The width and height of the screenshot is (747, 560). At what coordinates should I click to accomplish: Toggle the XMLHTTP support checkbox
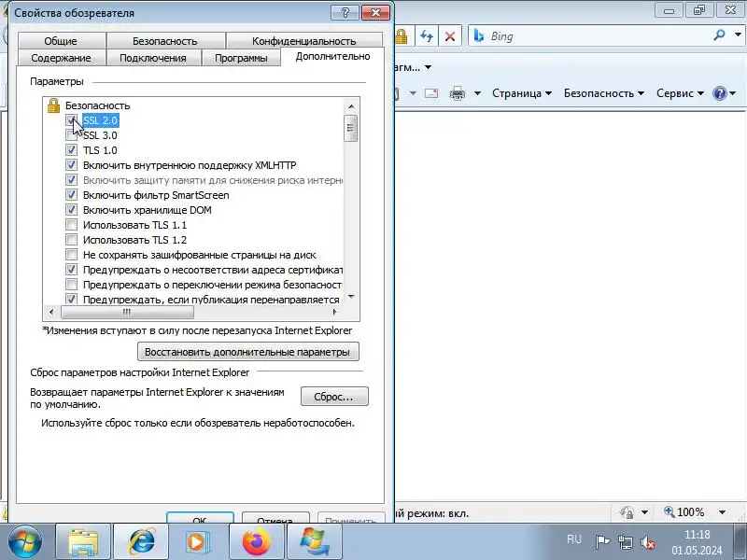[71, 165]
